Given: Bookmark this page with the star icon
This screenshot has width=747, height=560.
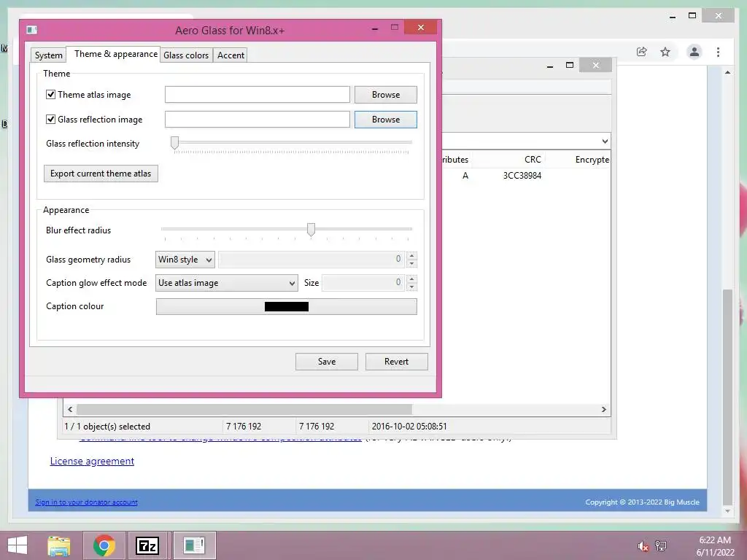Looking at the screenshot, I should pos(665,52).
